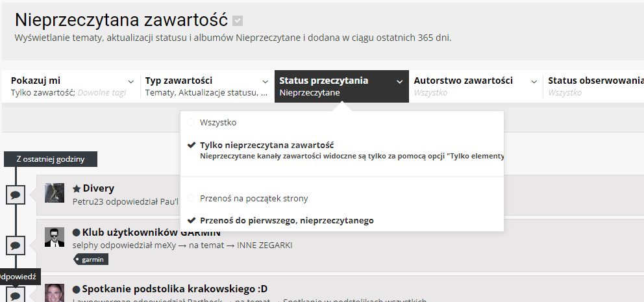Open the INNE ZEGARKI forum link
The width and height of the screenshot is (644, 302).
[264, 245]
